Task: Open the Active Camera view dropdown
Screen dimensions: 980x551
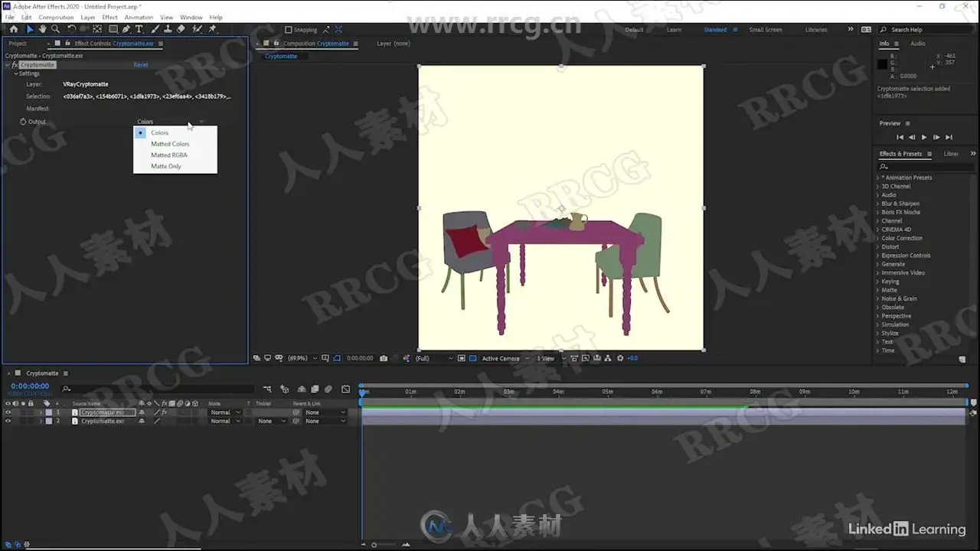Action: pos(505,358)
